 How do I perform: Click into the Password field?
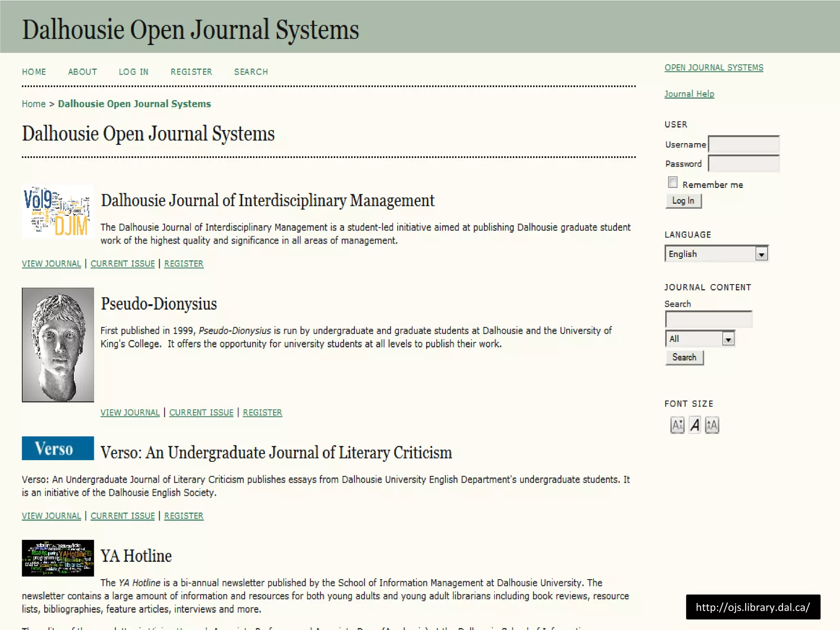744,164
